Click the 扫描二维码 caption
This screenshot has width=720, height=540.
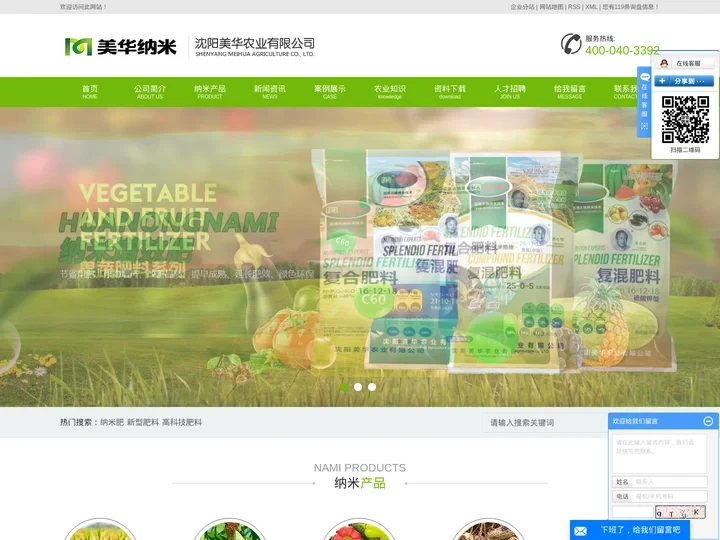tap(685, 150)
